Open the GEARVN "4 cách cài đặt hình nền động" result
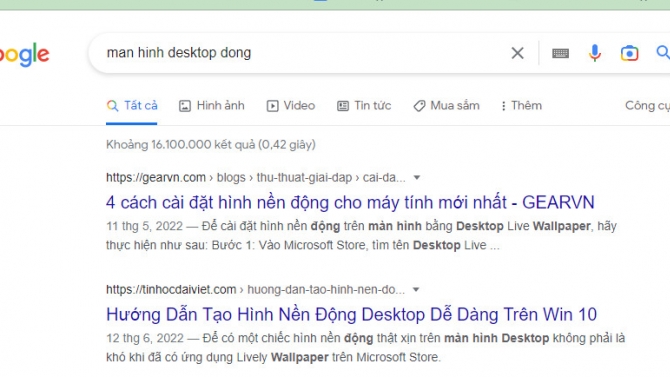 [350, 202]
